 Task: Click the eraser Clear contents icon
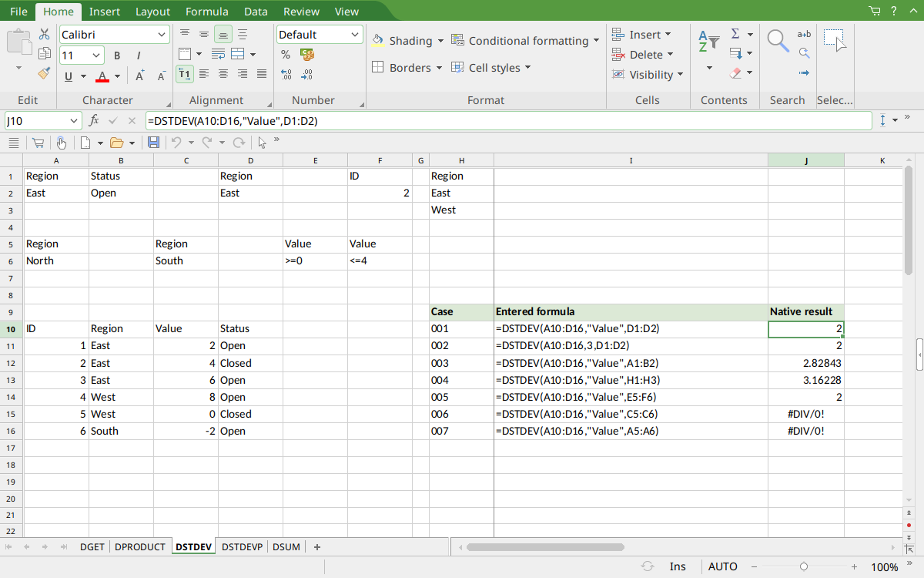click(735, 74)
